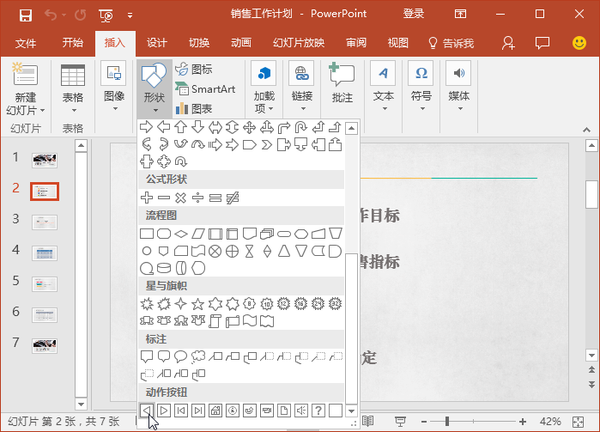Image resolution: width=600 pixels, height=432 pixels.
Task: Select the Document action button shape
Action: coord(284,411)
